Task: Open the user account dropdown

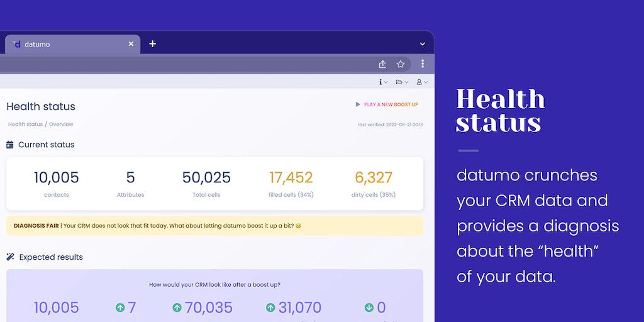Action: click(423, 82)
